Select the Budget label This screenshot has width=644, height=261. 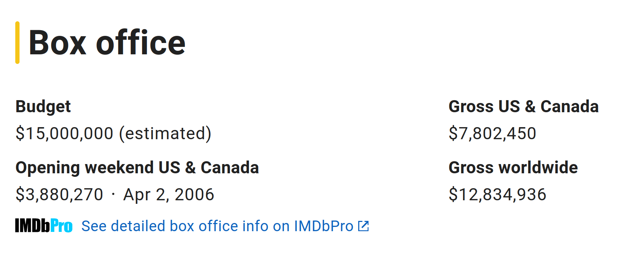point(43,107)
